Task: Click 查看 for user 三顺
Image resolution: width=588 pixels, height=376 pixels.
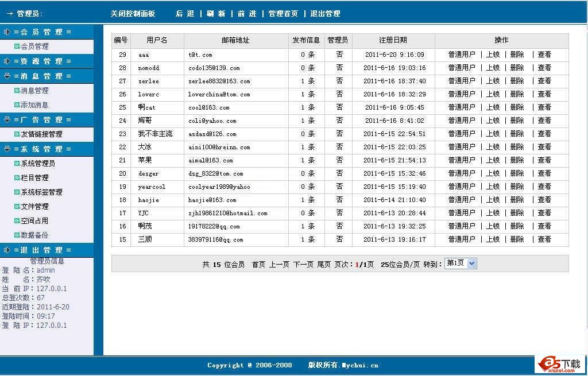Action: coord(544,239)
